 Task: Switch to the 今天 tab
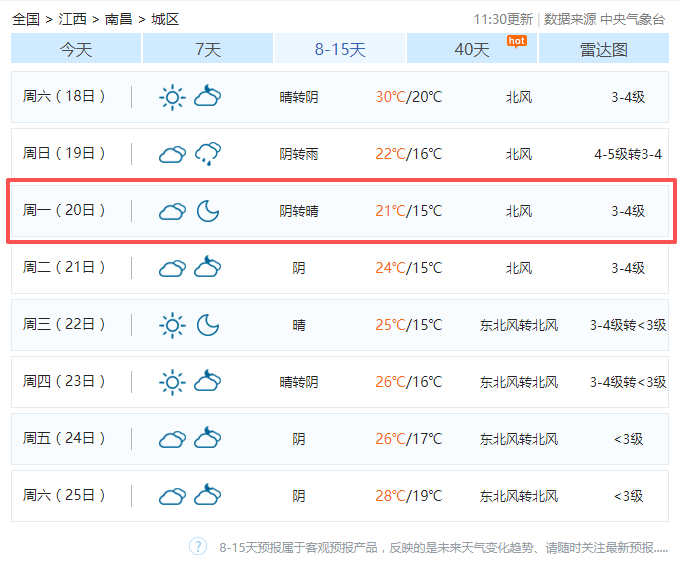coord(76,49)
